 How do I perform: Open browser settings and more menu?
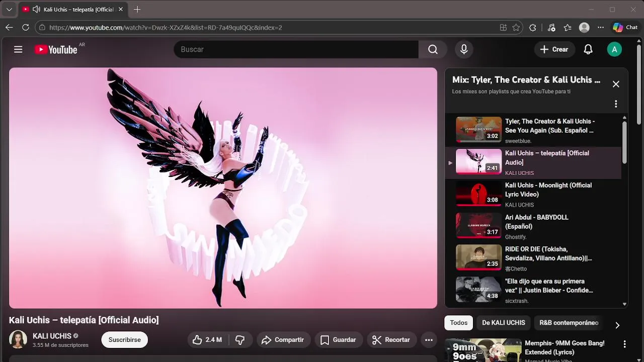click(x=601, y=28)
